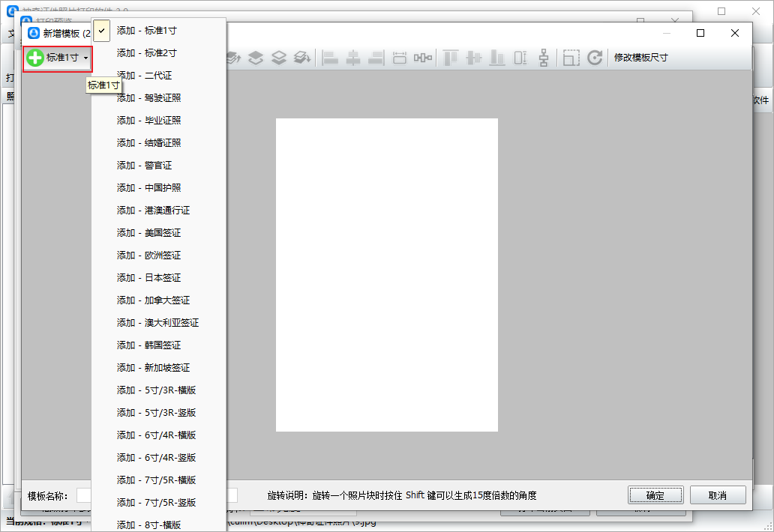Viewport: 774px width, 532px height.
Task: Click the dashed-square resize icon
Action: click(571, 58)
